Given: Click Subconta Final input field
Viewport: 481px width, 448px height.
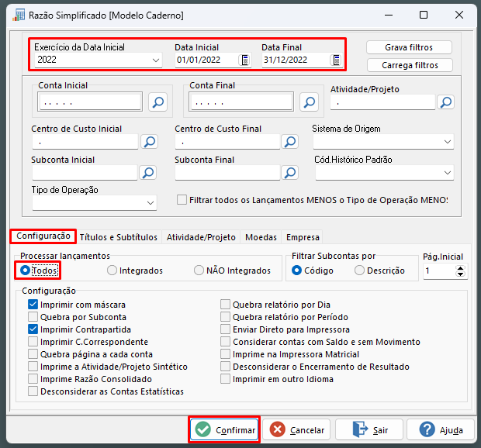Looking at the screenshot, I should point(227,173).
